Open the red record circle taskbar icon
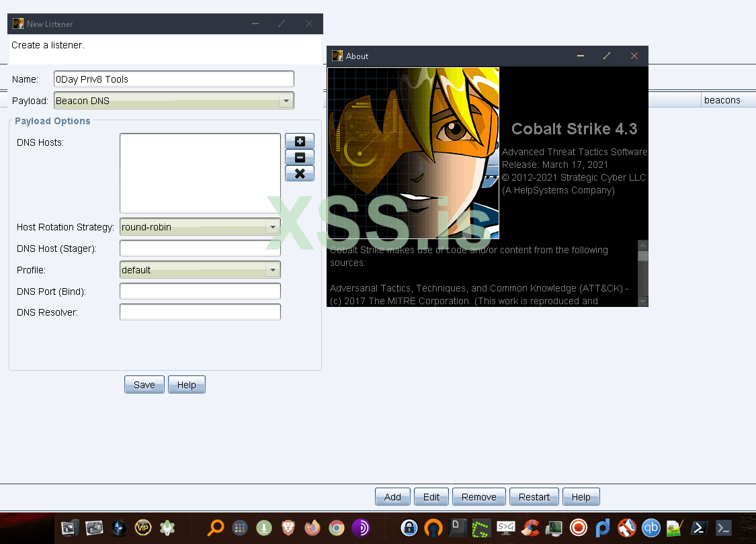756x544 pixels. click(578, 528)
